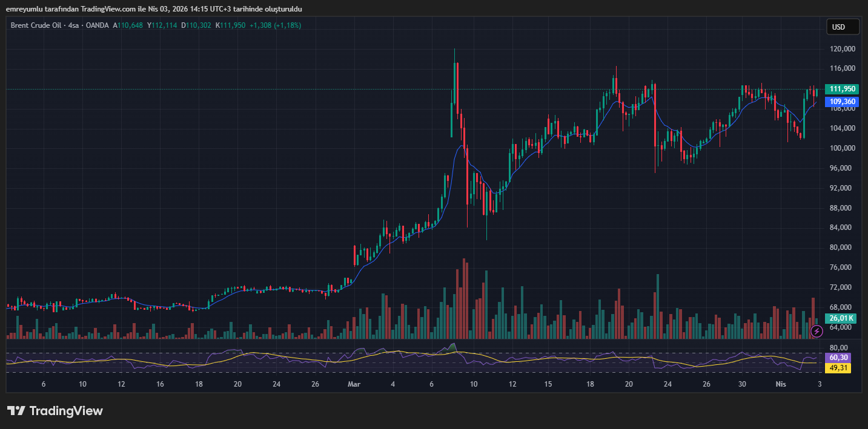
Task: Click the 64,000 price axis level
Action: point(842,327)
